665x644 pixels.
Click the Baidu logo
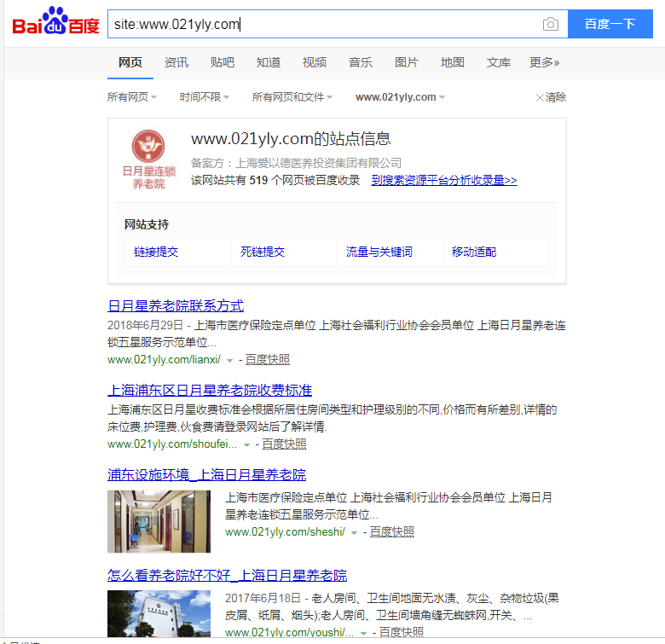coord(55,23)
